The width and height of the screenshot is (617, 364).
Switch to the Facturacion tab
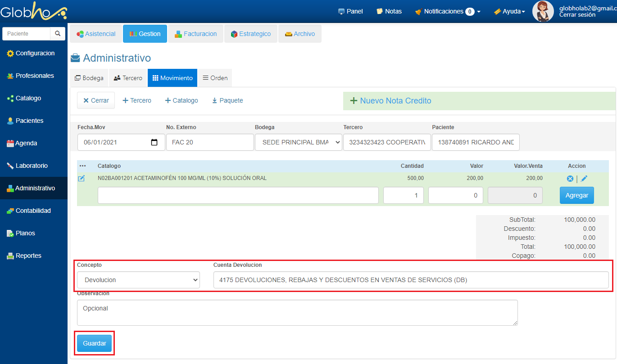[196, 34]
